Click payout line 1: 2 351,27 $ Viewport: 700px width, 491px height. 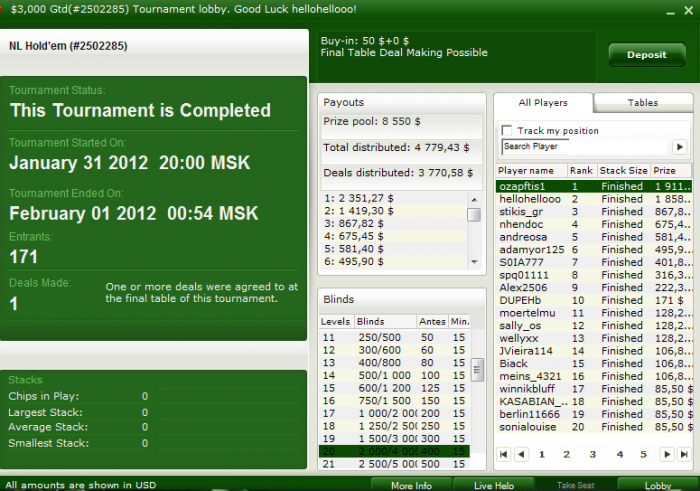click(394, 198)
